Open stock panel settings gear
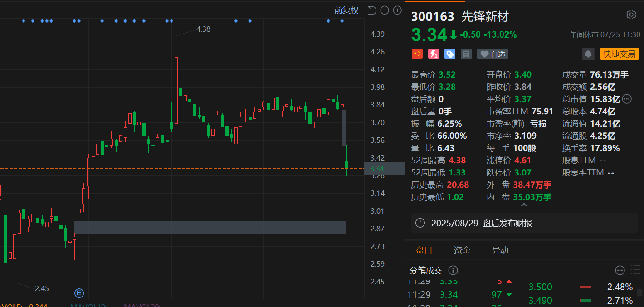 click(x=631, y=15)
